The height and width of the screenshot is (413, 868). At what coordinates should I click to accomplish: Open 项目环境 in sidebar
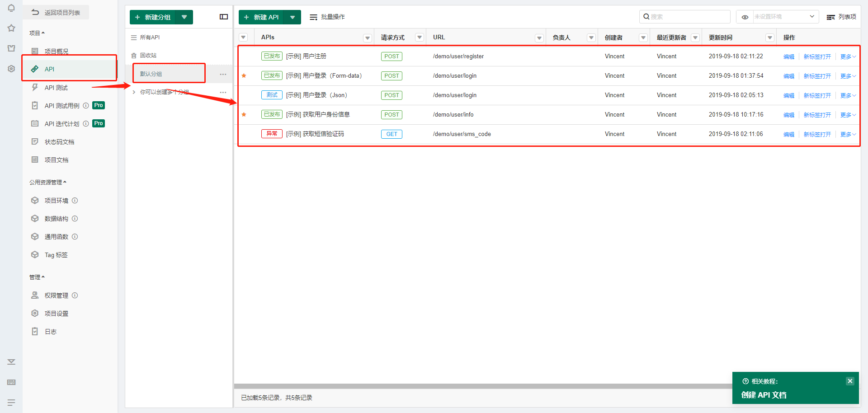click(57, 200)
